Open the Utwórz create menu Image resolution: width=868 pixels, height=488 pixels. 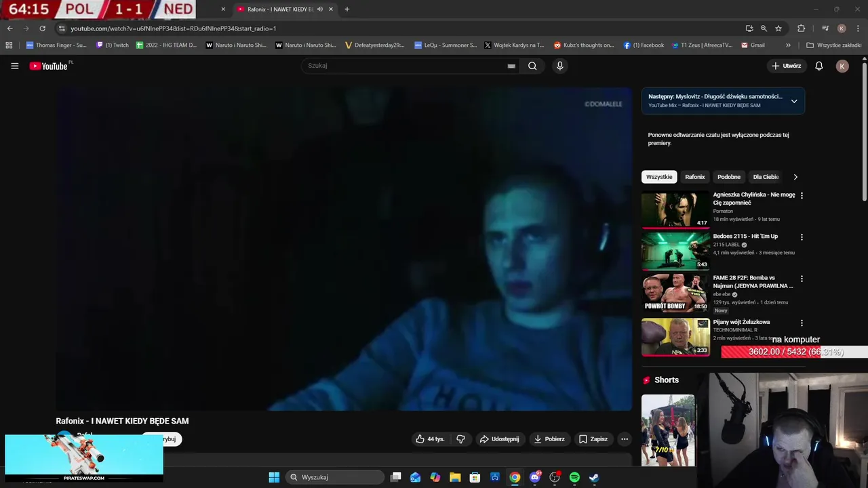point(787,66)
